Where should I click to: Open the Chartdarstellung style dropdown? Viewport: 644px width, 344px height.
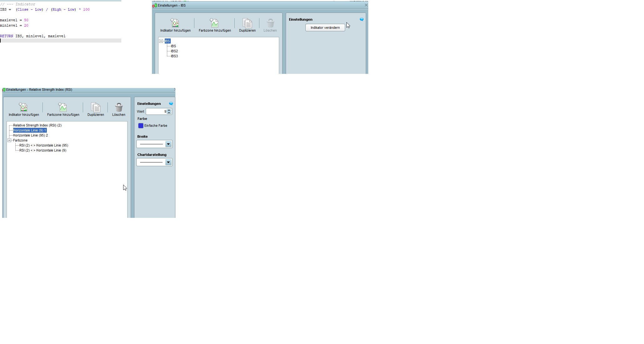[168, 162]
